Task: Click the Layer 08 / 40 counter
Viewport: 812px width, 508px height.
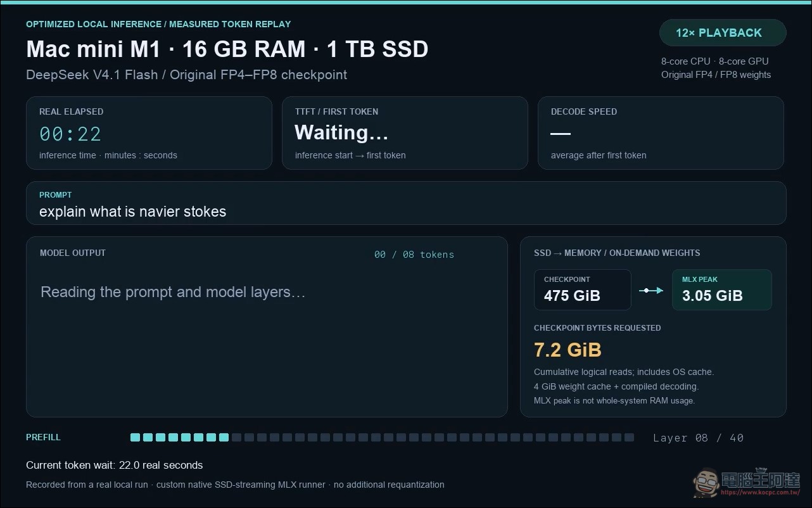Action: tap(698, 438)
